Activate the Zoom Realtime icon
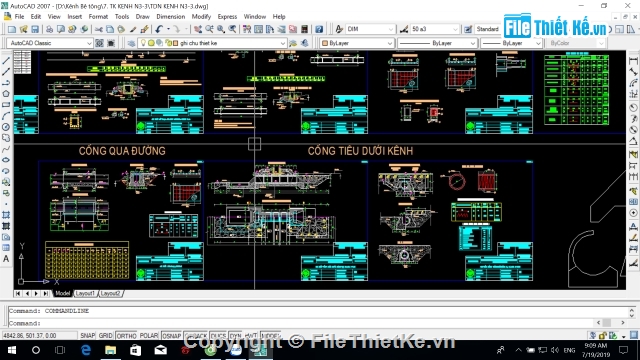 pyautogui.click(x=209, y=29)
